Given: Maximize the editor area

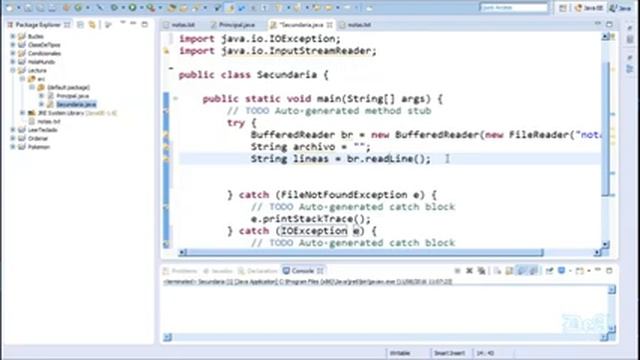Looking at the screenshot, I should (x=609, y=24).
